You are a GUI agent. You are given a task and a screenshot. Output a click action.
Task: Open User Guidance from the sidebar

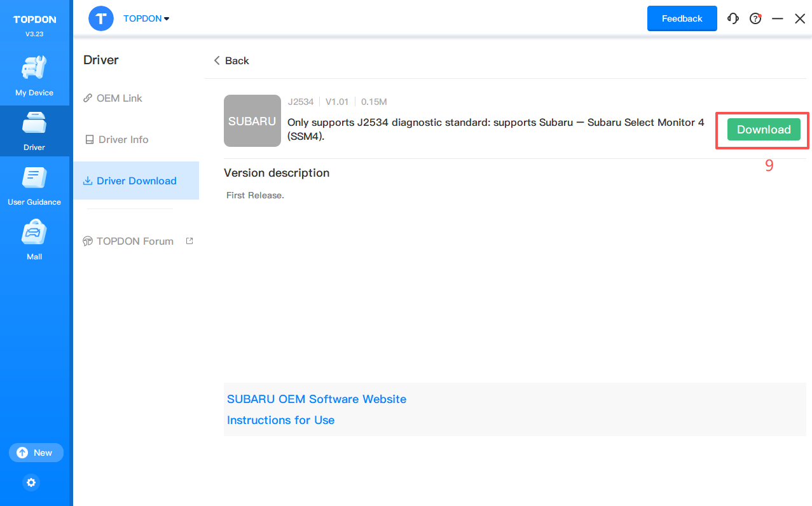coord(34,179)
